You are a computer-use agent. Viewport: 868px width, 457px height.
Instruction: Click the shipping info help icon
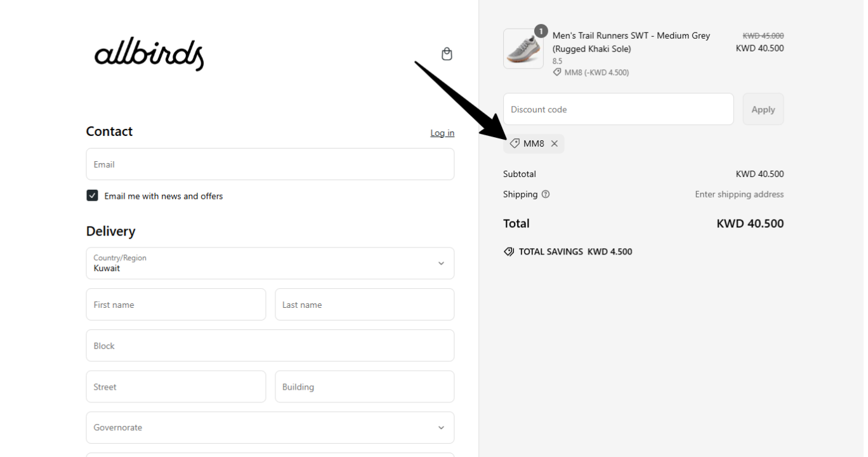click(x=546, y=194)
